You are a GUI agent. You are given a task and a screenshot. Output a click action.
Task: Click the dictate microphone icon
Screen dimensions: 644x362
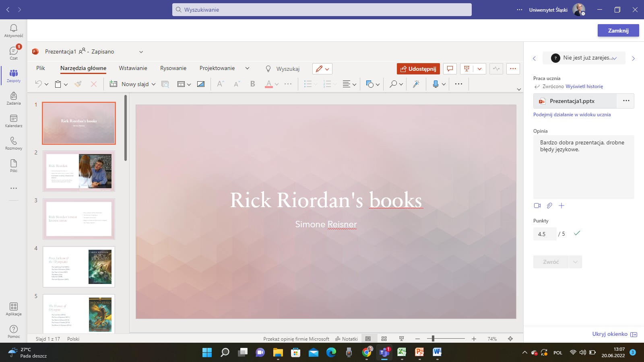point(436,84)
